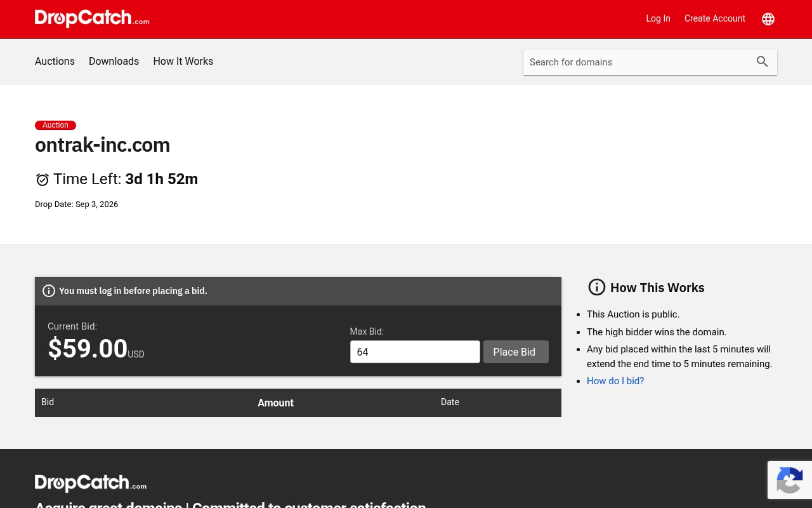The height and width of the screenshot is (508, 812).
Task: Open the Auctions menu
Action: 55,61
